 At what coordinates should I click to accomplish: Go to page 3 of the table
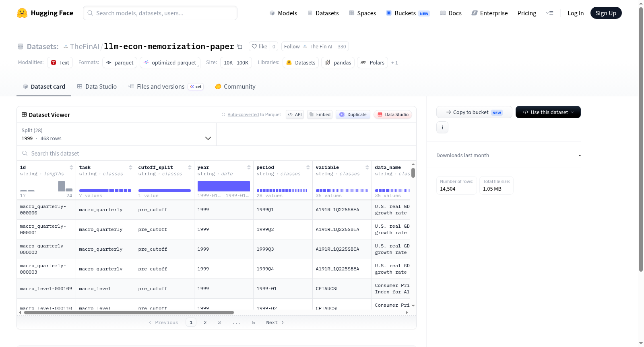(219, 322)
